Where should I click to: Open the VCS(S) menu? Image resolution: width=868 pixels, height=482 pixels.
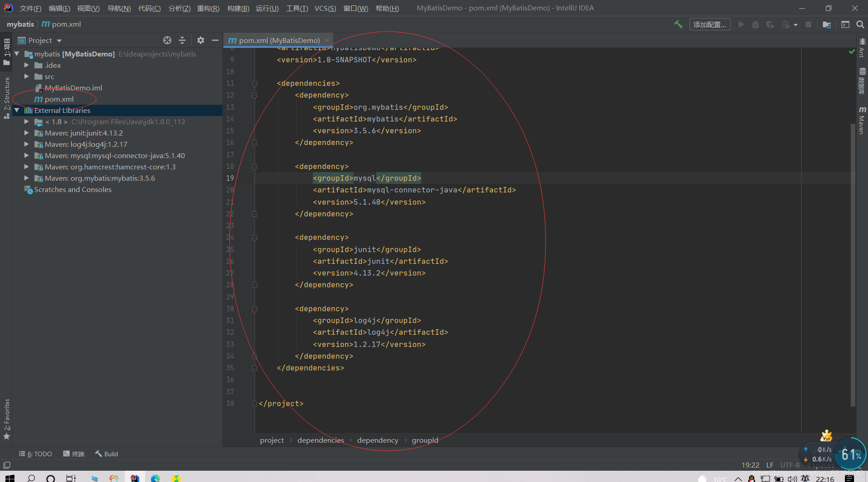click(x=325, y=8)
